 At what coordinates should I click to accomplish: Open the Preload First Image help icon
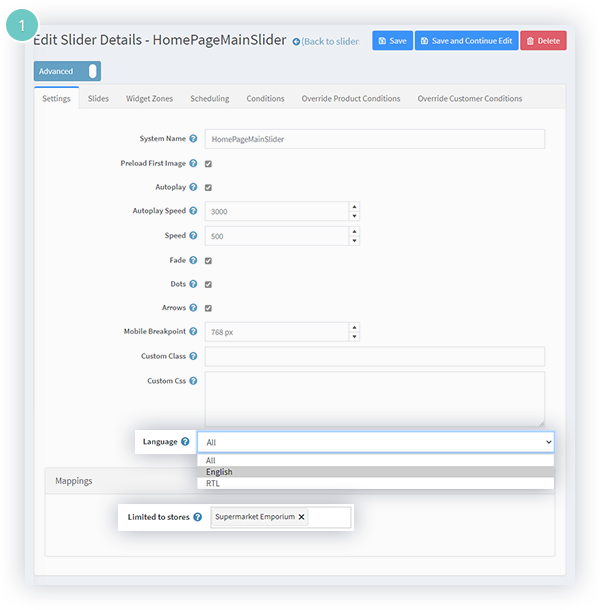[x=193, y=163]
